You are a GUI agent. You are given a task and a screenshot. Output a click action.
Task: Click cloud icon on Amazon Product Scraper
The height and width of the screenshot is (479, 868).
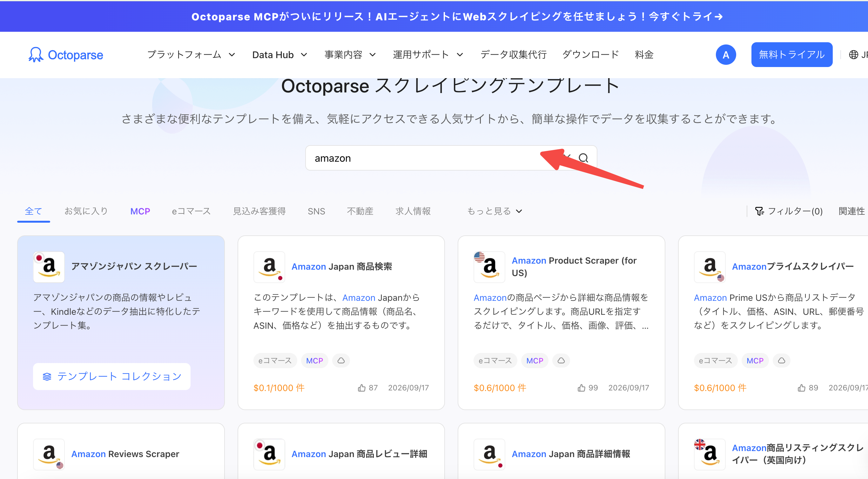click(561, 361)
